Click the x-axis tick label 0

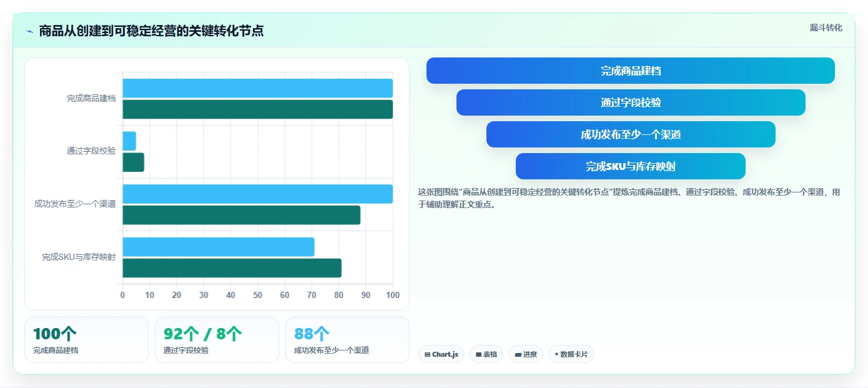(x=122, y=295)
